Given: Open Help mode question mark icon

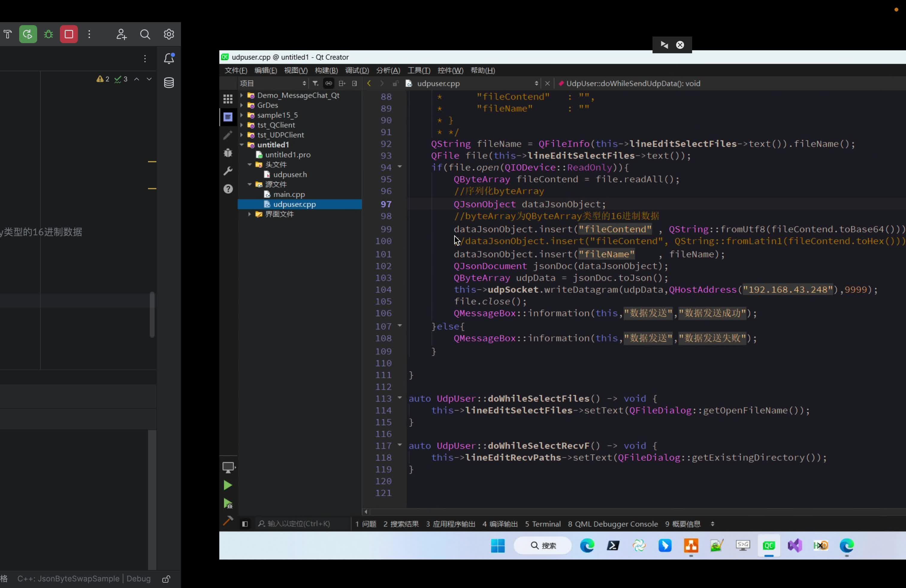Looking at the screenshot, I should click(x=228, y=189).
